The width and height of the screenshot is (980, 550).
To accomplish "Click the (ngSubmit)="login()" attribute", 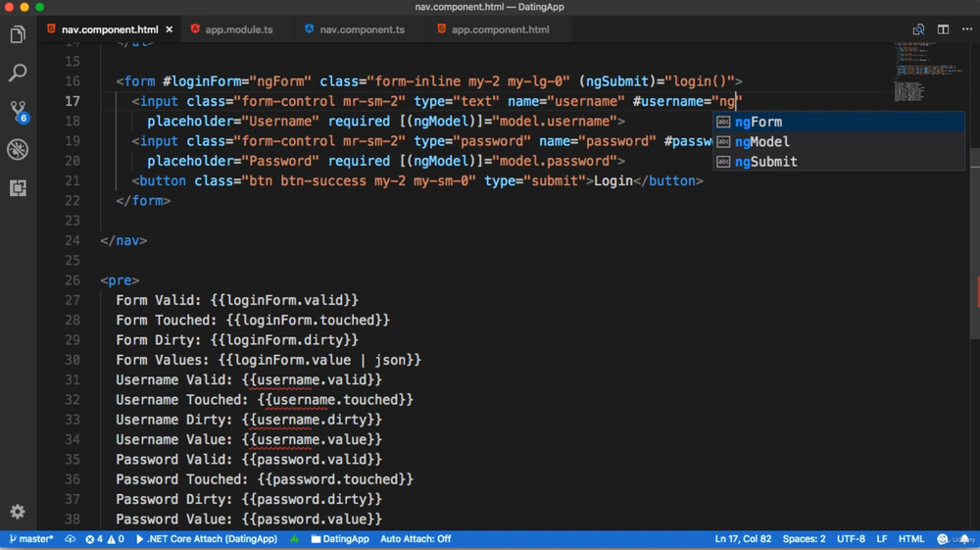I will coord(657,81).
